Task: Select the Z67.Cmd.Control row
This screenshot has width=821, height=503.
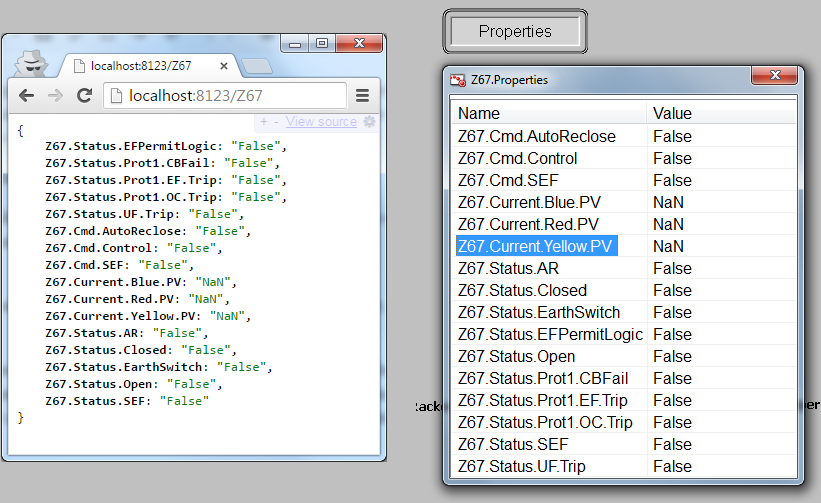Action: pos(624,158)
